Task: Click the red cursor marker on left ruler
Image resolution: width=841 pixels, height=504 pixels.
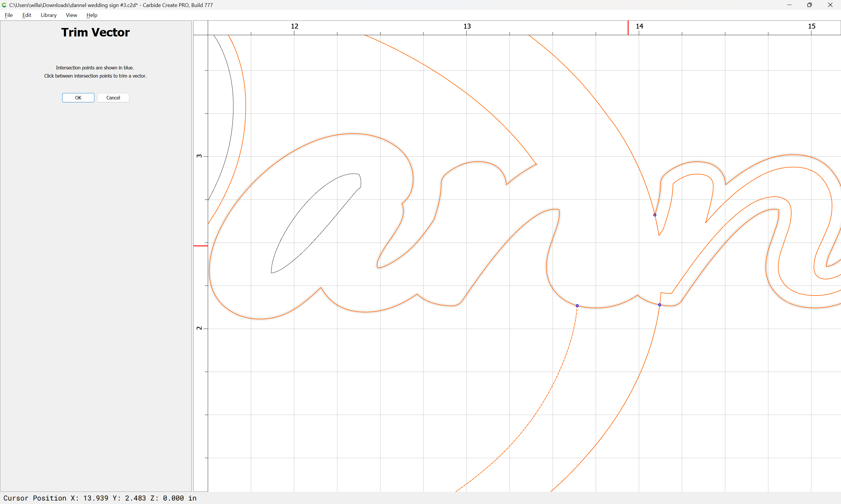Action: pyautogui.click(x=201, y=246)
